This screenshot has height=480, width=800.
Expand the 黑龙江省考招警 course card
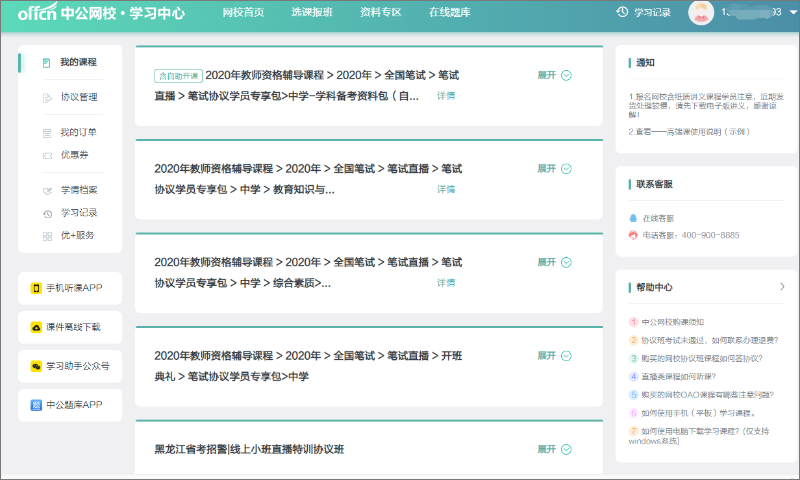(554, 449)
